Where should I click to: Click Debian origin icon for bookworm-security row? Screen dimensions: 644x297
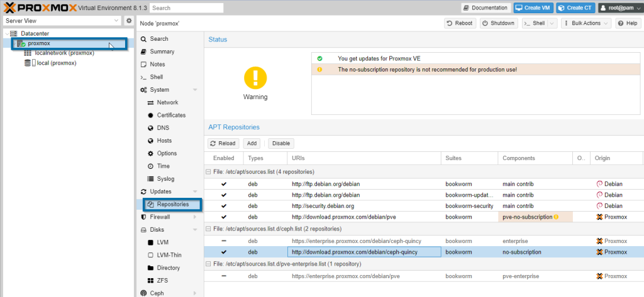599,206
